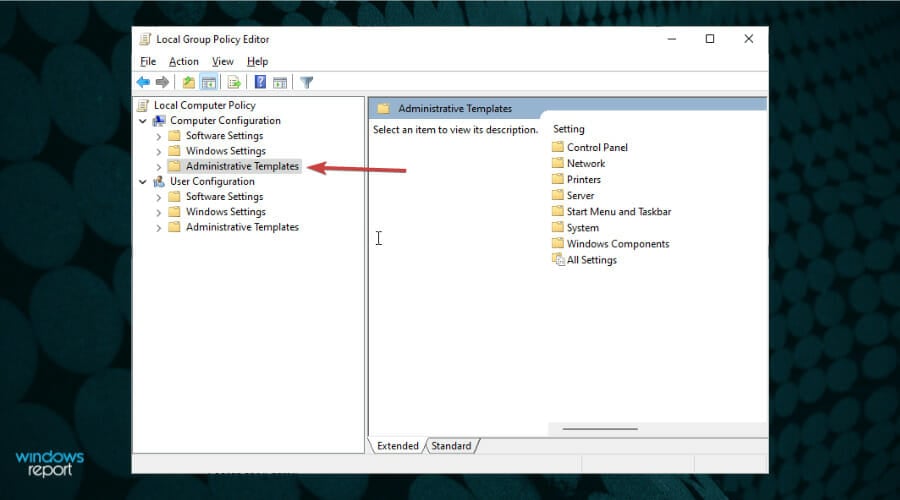Toggle Show/Hide Console Tree icon
This screenshot has height=500, width=900.
click(208, 82)
